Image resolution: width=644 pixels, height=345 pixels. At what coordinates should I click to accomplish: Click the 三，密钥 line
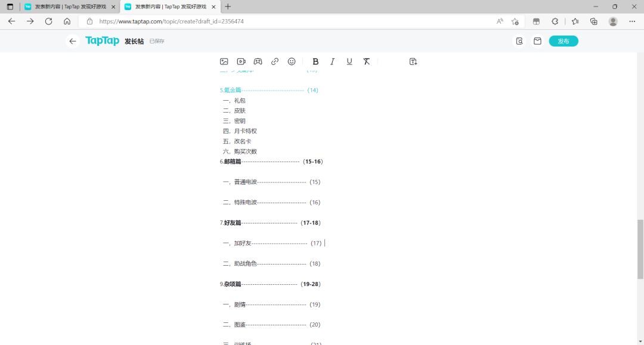click(x=234, y=121)
